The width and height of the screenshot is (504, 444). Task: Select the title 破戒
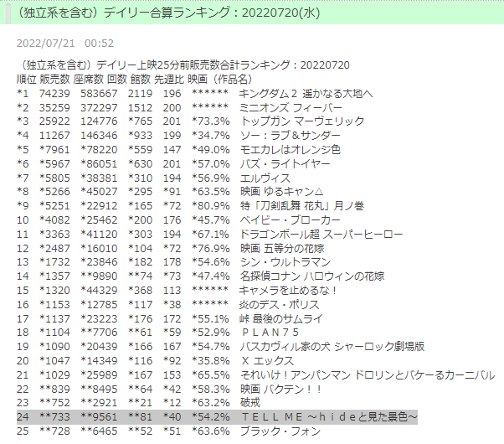[x=250, y=402]
